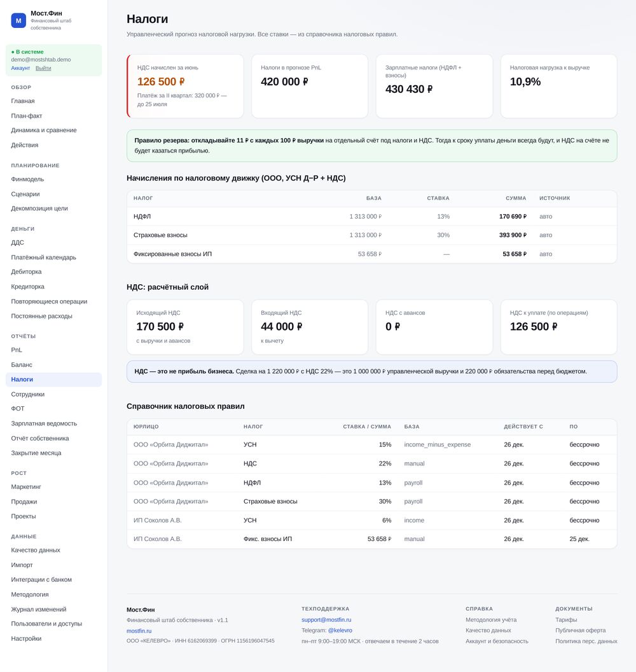Click the support@mostfin.ru email link
This screenshot has height=672, width=636.
326,620
